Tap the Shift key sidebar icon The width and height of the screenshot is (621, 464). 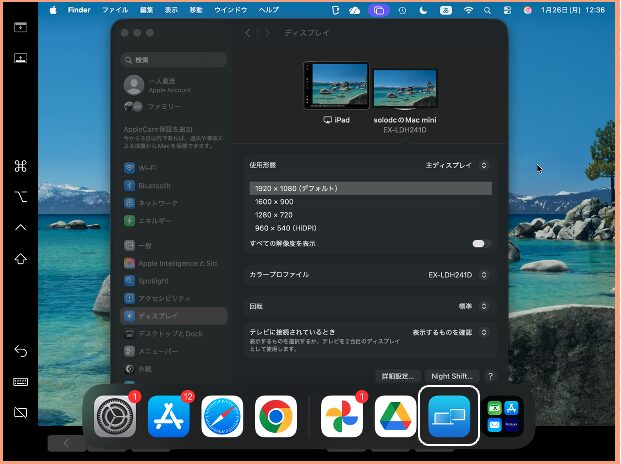click(x=20, y=259)
